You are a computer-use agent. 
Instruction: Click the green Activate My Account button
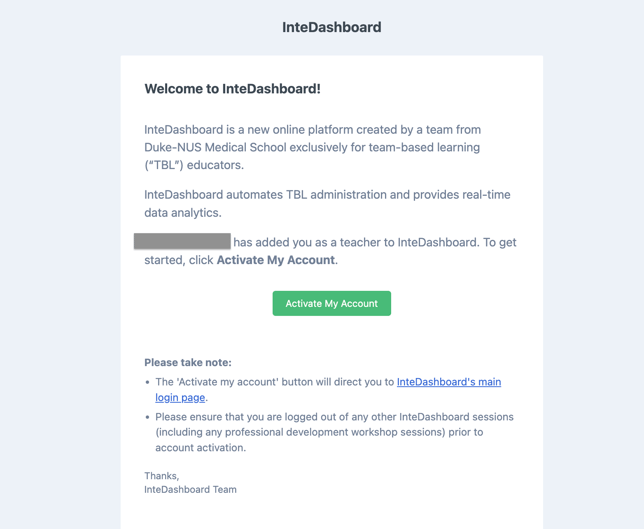click(x=331, y=303)
